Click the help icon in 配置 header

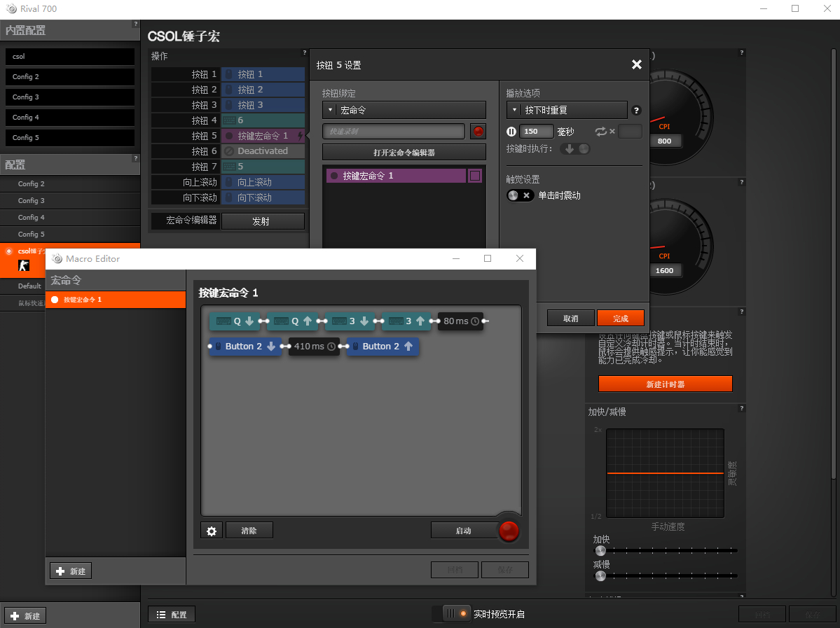[135, 158]
